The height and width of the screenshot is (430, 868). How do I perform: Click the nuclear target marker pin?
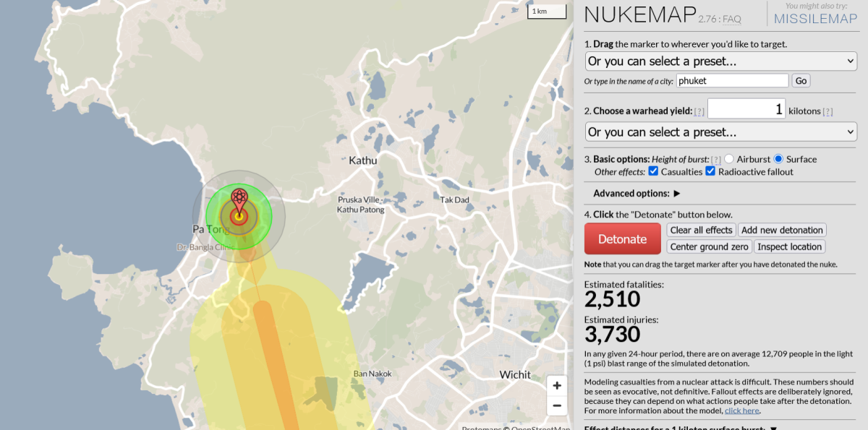[239, 199]
